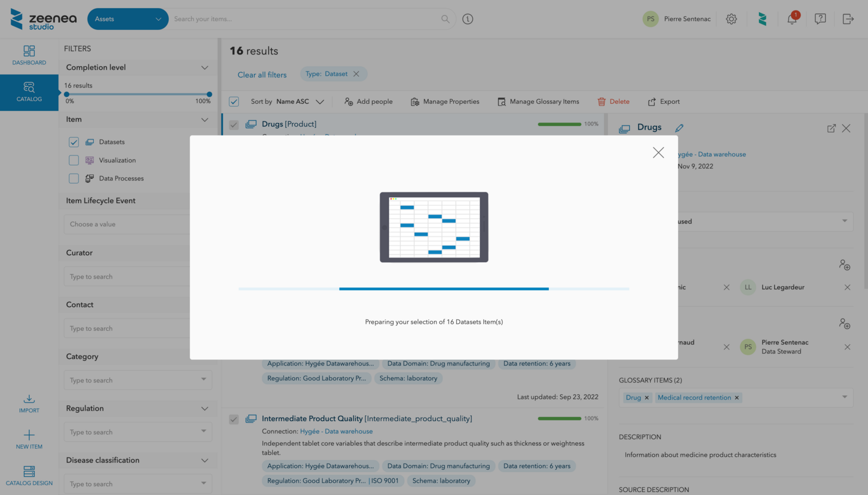This screenshot has width=868, height=495.
Task: Go to the Dashboard tab
Action: pos(29,55)
